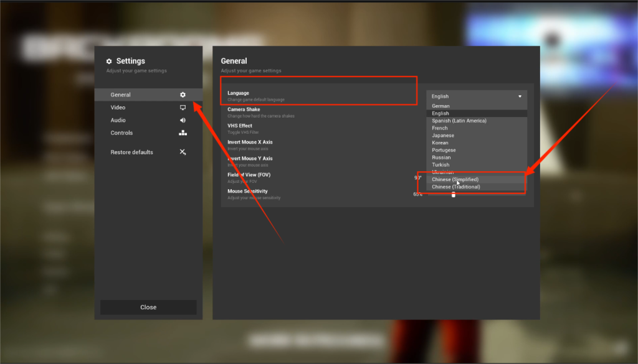Image resolution: width=638 pixels, height=364 pixels.
Task: Click the speaker icon next to Audio
Action: pyautogui.click(x=183, y=120)
